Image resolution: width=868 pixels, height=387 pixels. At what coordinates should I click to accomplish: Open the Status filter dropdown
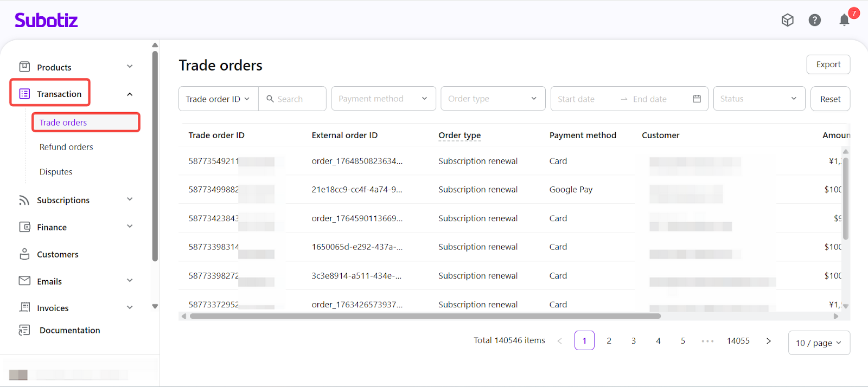click(758, 99)
